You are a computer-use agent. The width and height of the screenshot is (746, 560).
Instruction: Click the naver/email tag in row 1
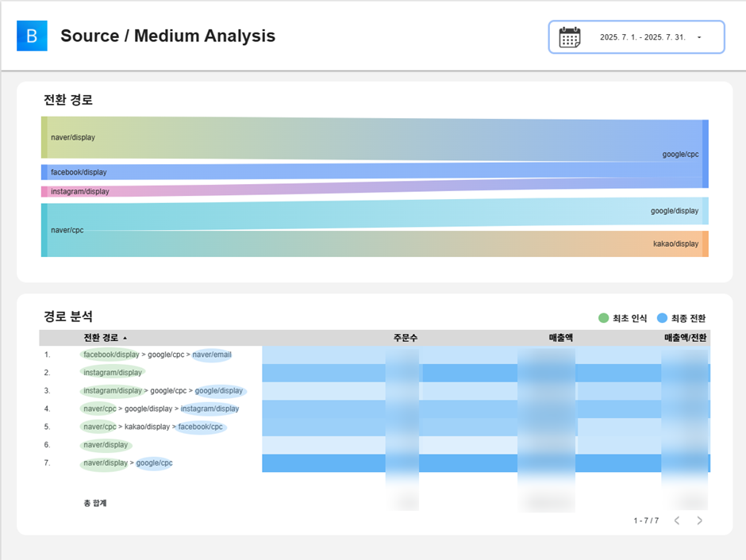[x=213, y=355]
